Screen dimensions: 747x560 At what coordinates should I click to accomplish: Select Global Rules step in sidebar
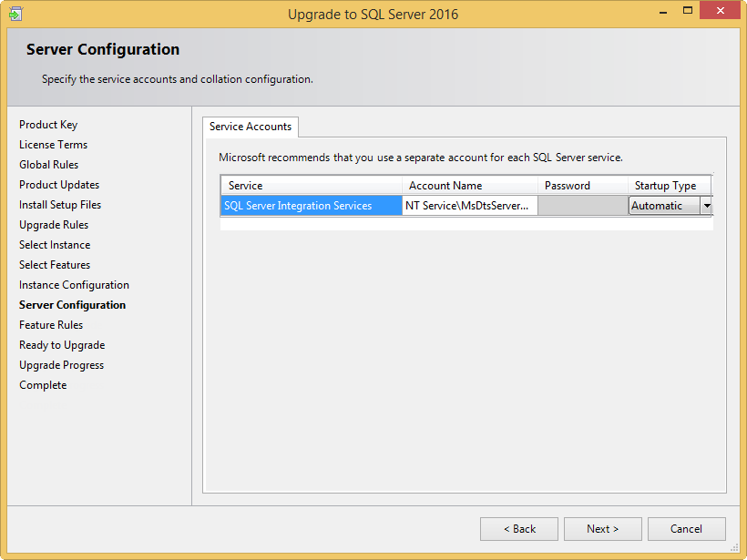48,165
